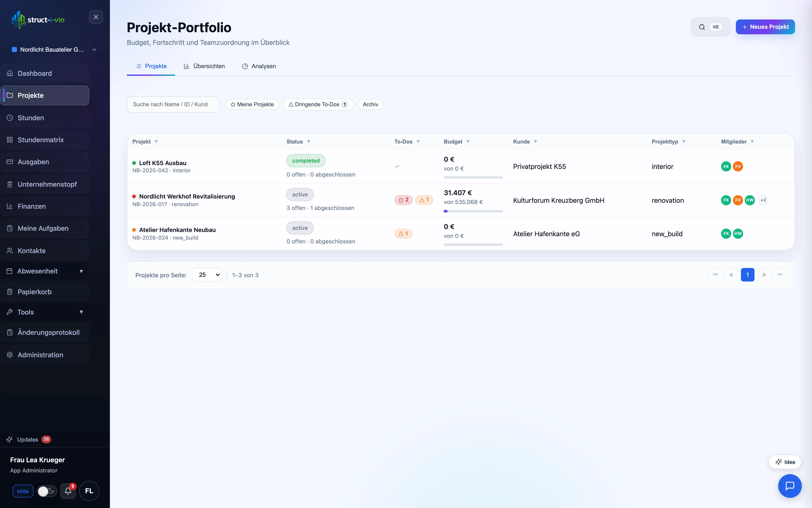Open Dashboard in the sidebar
Screen dimensions: 812x508
[x=45, y=73]
